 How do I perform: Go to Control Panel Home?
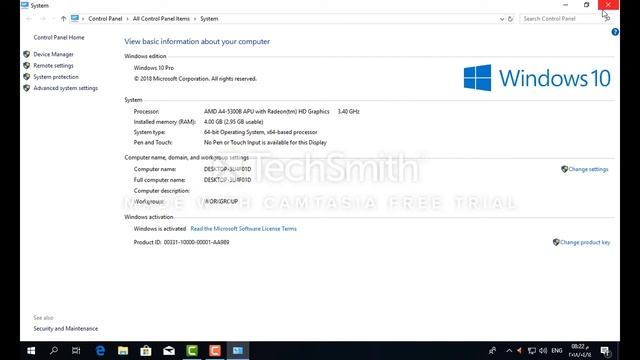pos(59,38)
